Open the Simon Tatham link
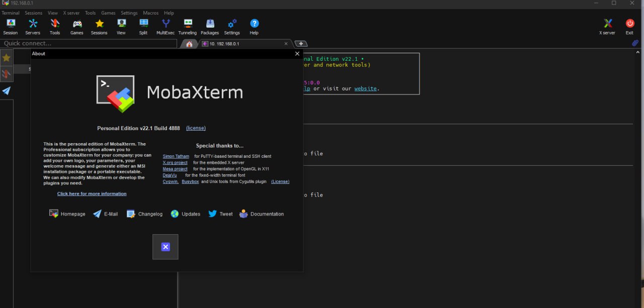 (176, 156)
